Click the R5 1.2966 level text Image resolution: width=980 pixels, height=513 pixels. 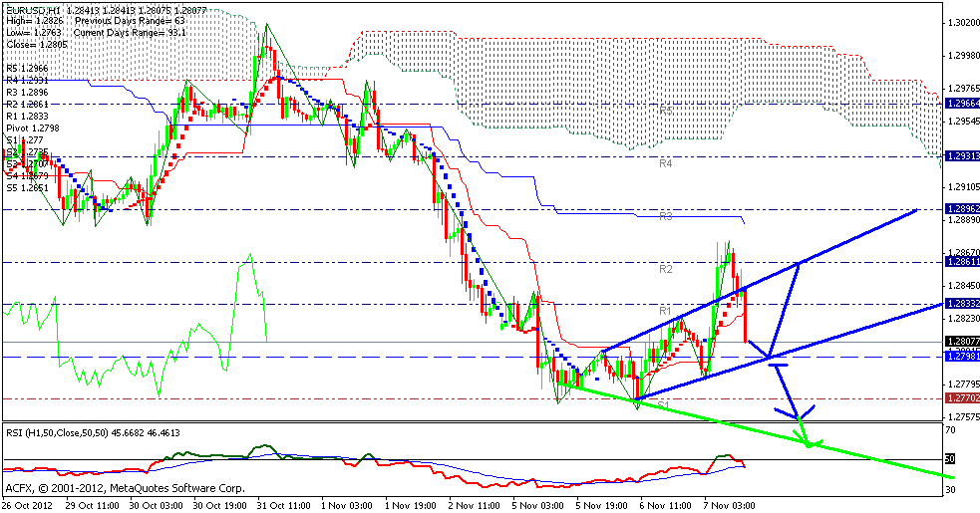click(27, 67)
